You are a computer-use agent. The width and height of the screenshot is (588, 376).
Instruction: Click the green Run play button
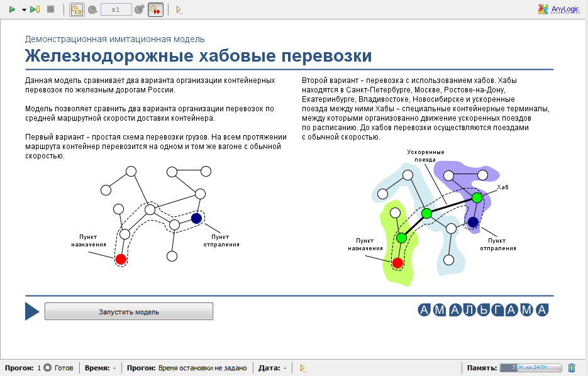pos(12,9)
